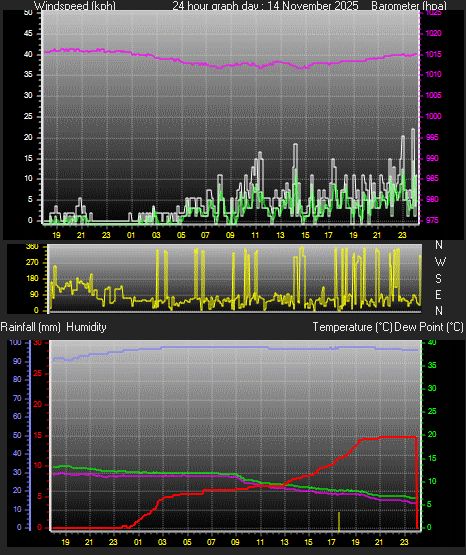Click the 'E' compass direction label

(438, 294)
